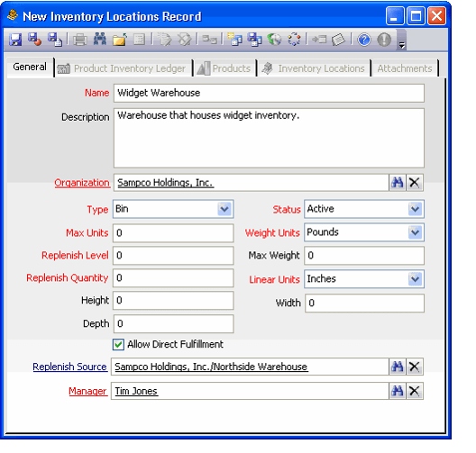Clear the Manager field with its X button
476x453 pixels.
click(x=415, y=391)
